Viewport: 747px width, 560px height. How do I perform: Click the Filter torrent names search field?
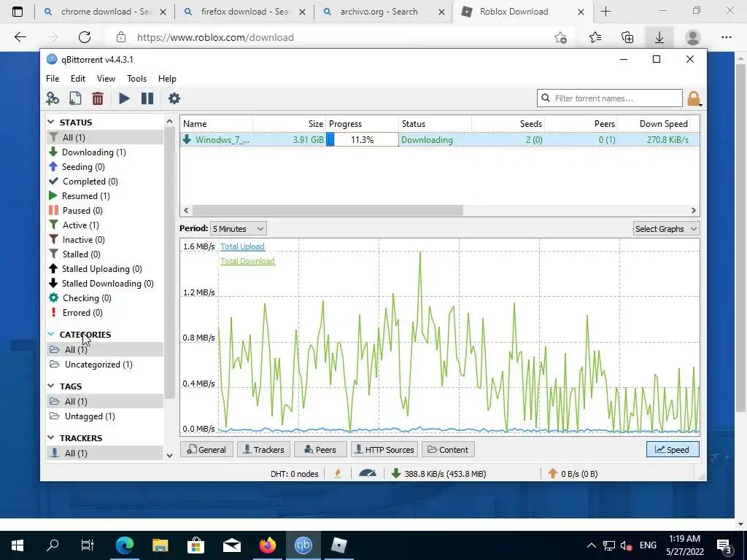[610, 98]
